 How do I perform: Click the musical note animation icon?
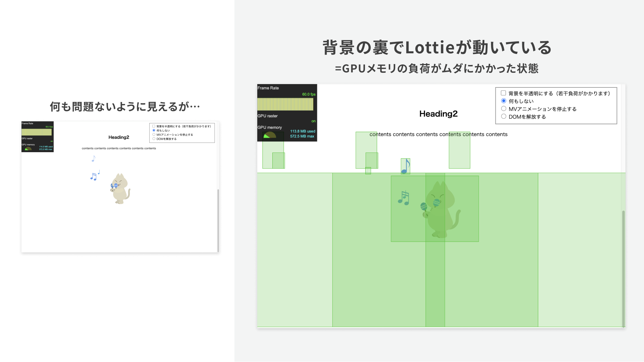pyautogui.click(x=405, y=166)
